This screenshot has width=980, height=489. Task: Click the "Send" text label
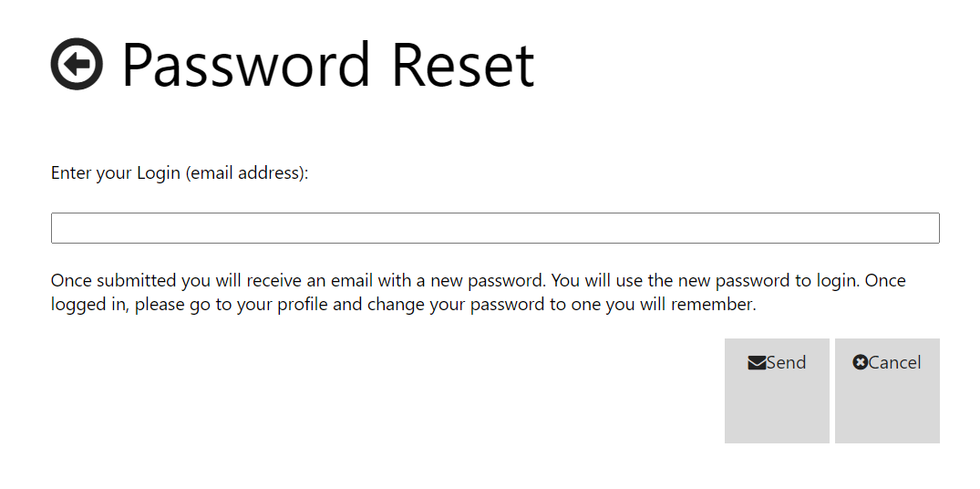coord(787,363)
